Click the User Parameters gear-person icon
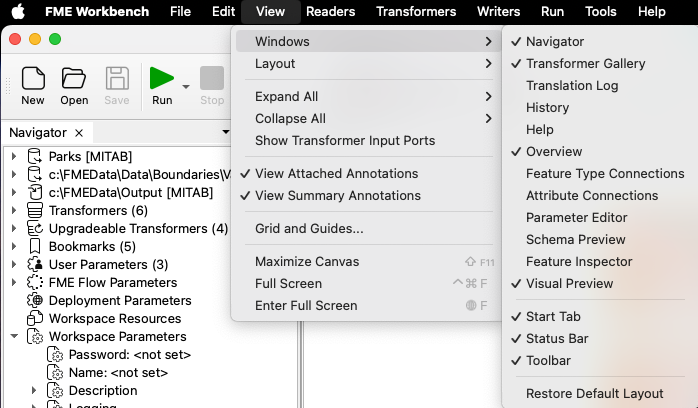The image size is (698, 408). [x=35, y=264]
